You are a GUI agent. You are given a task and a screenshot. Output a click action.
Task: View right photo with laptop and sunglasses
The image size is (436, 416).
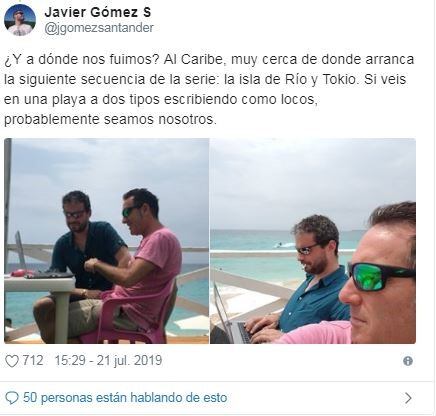(313, 241)
